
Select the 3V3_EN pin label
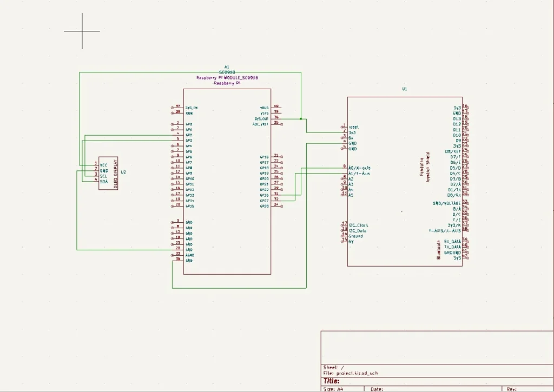click(192, 108)
